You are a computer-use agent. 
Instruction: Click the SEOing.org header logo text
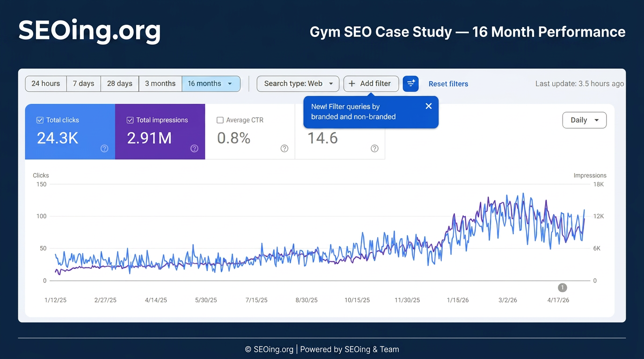click(x=89, y=31)
